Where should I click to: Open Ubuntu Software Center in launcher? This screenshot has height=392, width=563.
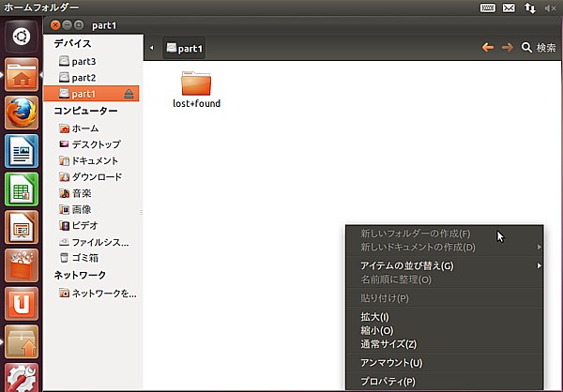(x=20, y=266)
